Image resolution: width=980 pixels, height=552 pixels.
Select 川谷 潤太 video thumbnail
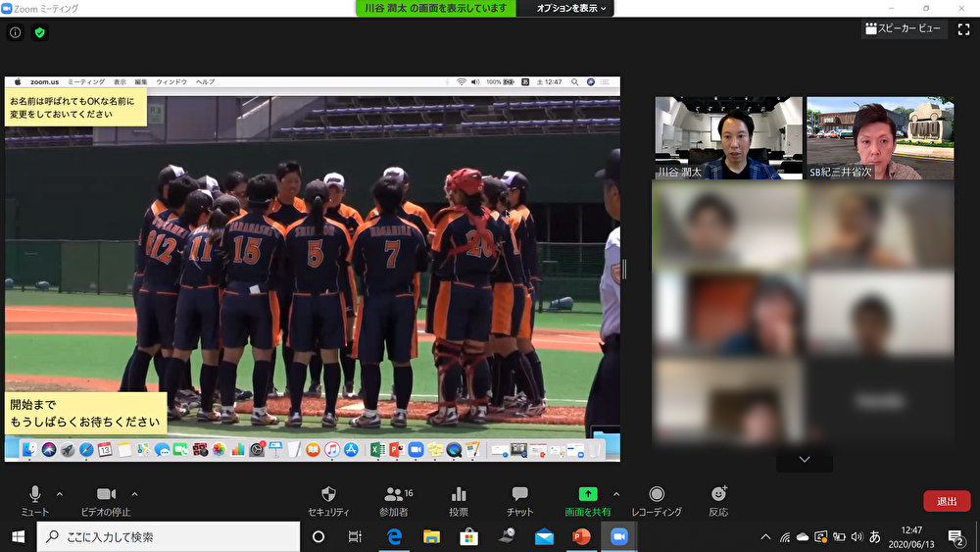pos(728,138)
